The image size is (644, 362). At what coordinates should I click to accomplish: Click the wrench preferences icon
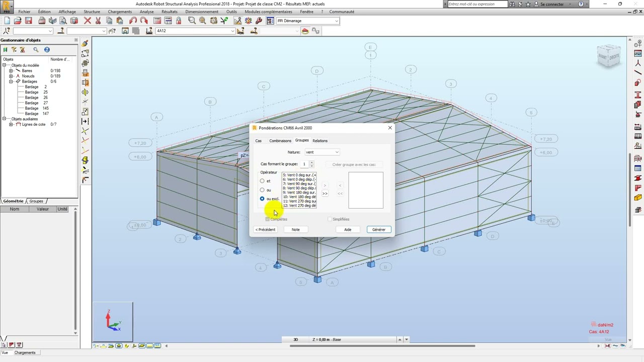point(259,21)
